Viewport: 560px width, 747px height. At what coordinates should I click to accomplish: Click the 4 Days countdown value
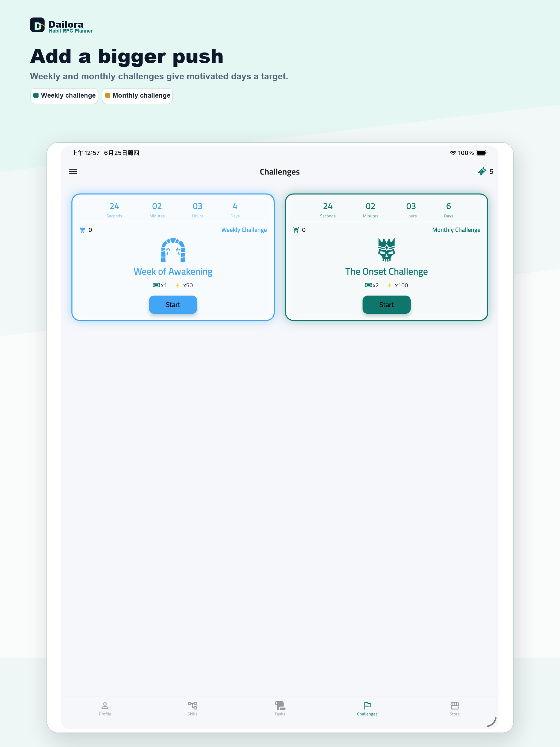[235, 206]
